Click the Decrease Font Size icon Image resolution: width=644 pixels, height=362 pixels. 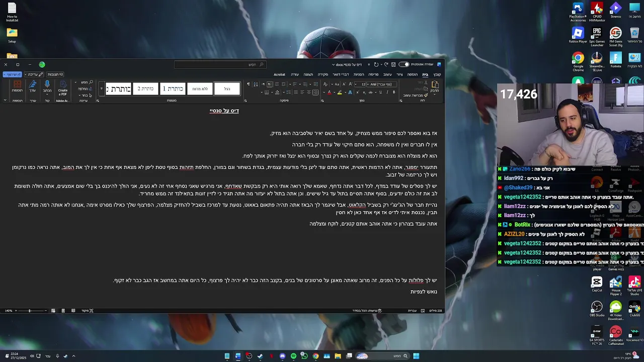tap(344, 84)
